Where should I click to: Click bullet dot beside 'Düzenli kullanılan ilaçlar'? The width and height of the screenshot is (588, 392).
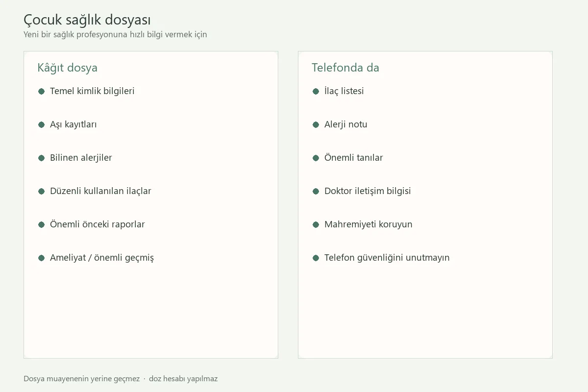click(42, 191)
